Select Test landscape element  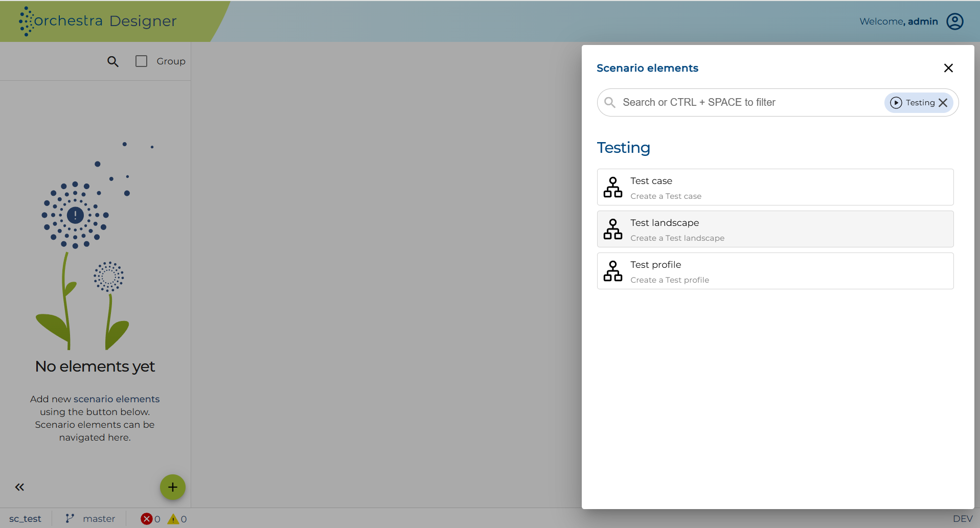pyautogui.click(x=775, y=229)
